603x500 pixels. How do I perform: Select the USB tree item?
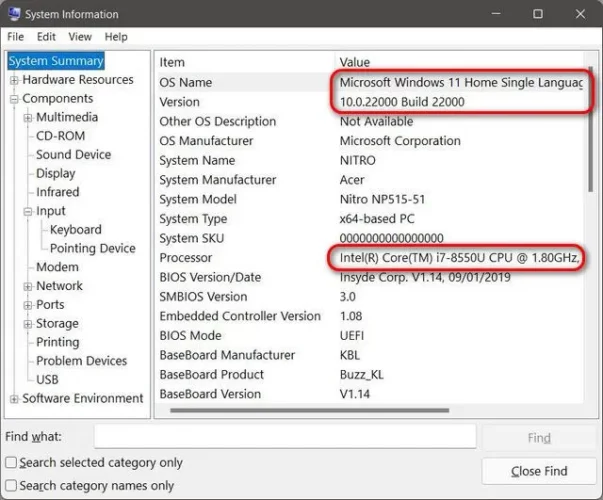click(47, 380)
